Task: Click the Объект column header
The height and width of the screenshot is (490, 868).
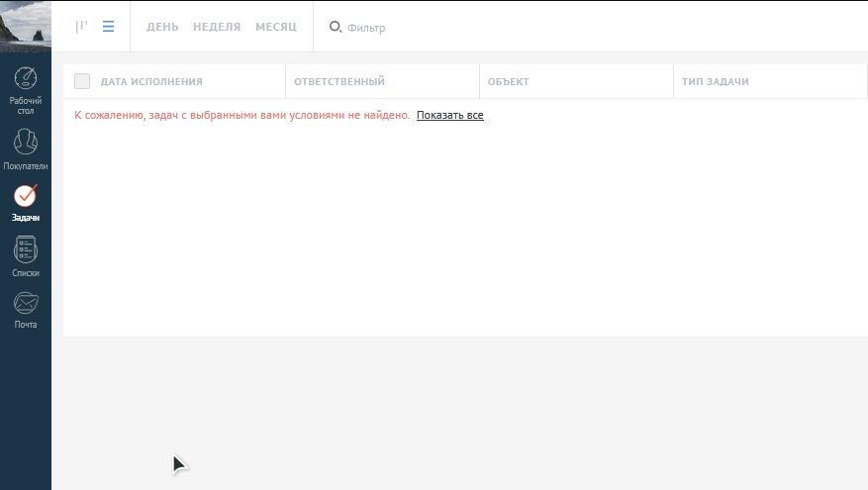Action: (x=509, y=82)
